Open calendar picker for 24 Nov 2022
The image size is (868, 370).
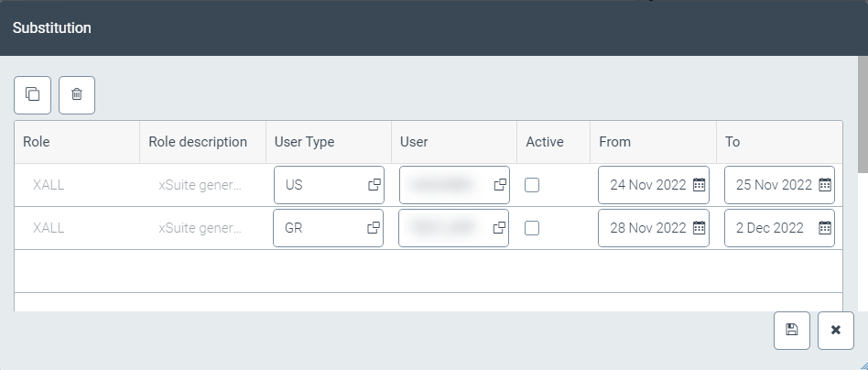point(699,185)
